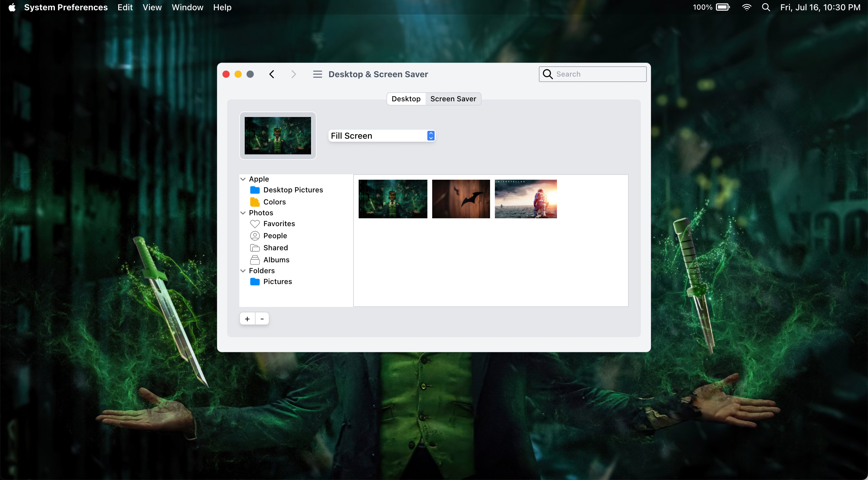Click the blue Pictures folder icon
The height and width of the screenshot is (480, 868).
coord(255,282)
